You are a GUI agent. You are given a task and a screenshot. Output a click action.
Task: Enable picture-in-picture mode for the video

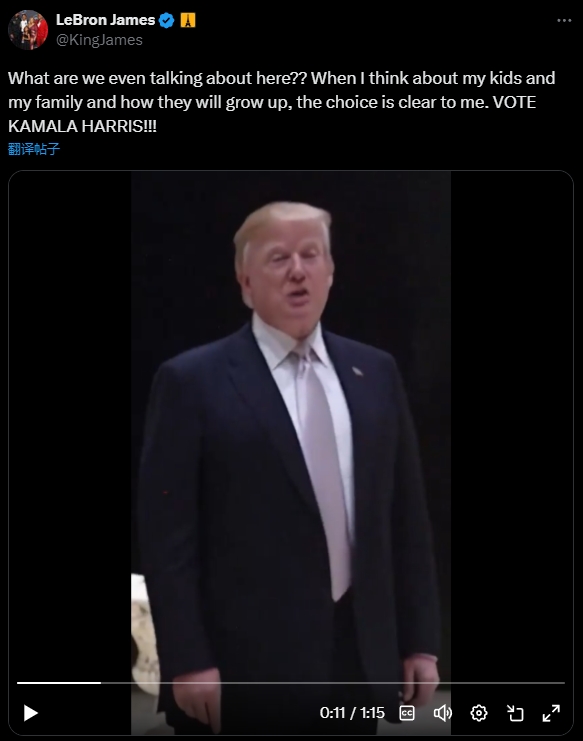click(x=515, y=713)
